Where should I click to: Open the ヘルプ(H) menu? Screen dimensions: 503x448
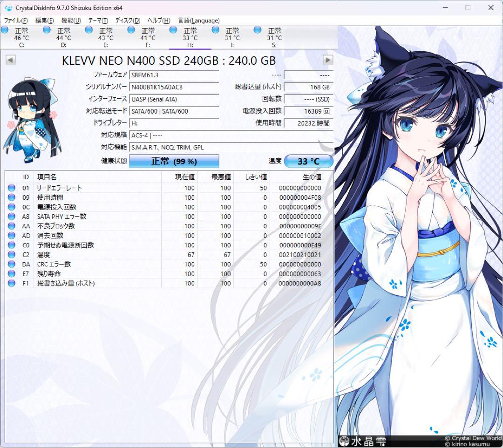click(159, 20)
